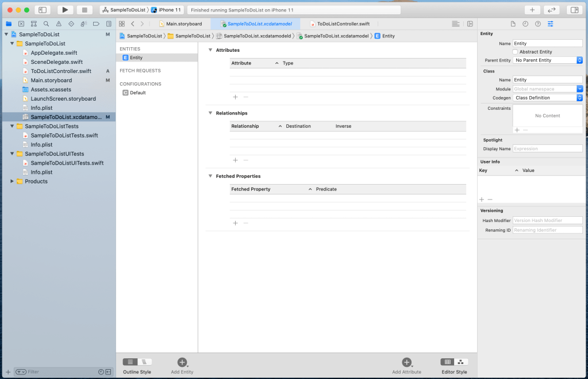The image size is (588, 379).
Task: Switch to the Main.storyboard tab
Action: pos(184,24)
